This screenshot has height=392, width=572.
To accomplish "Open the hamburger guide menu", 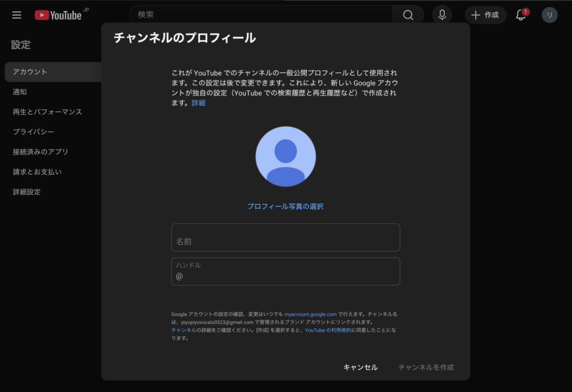I will coord(17,15).
